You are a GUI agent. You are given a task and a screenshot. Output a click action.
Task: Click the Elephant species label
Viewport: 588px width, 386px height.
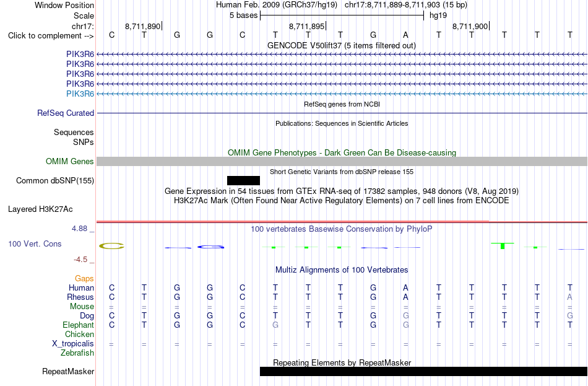coord(78,325)
